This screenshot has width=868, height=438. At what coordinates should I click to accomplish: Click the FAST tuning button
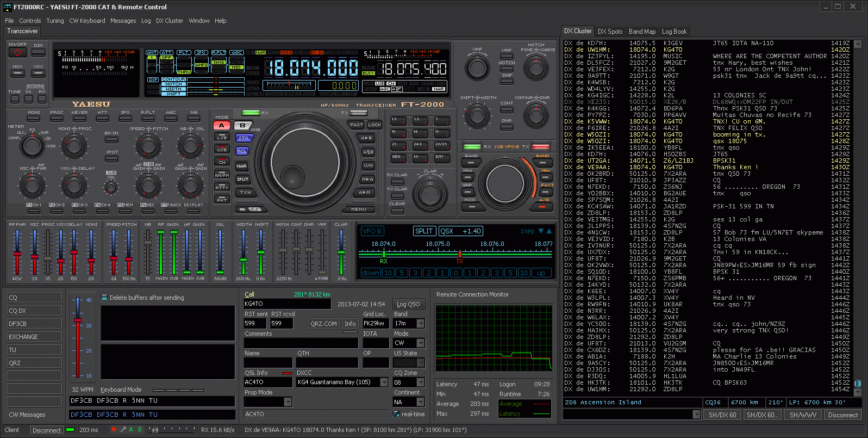tap(357, 125)
